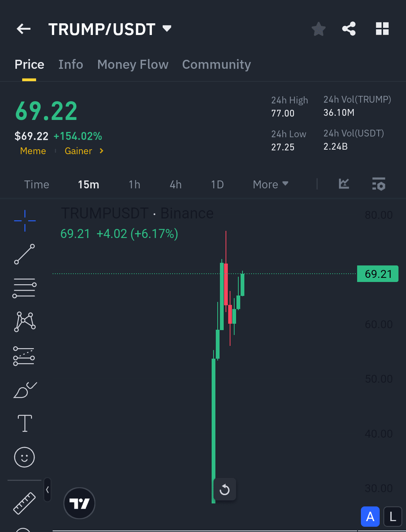This screenshot has height=532, width=406.
Task: Open the chart type selector icon
Action: pos(343,184)
